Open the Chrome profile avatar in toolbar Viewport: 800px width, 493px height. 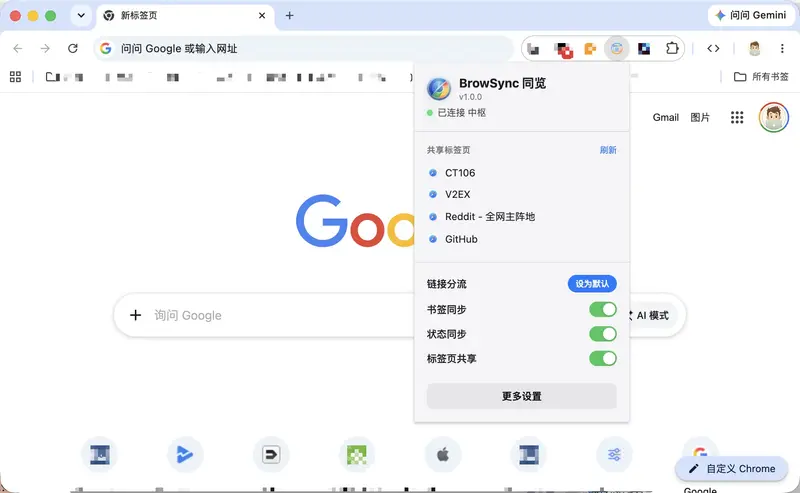755,48
